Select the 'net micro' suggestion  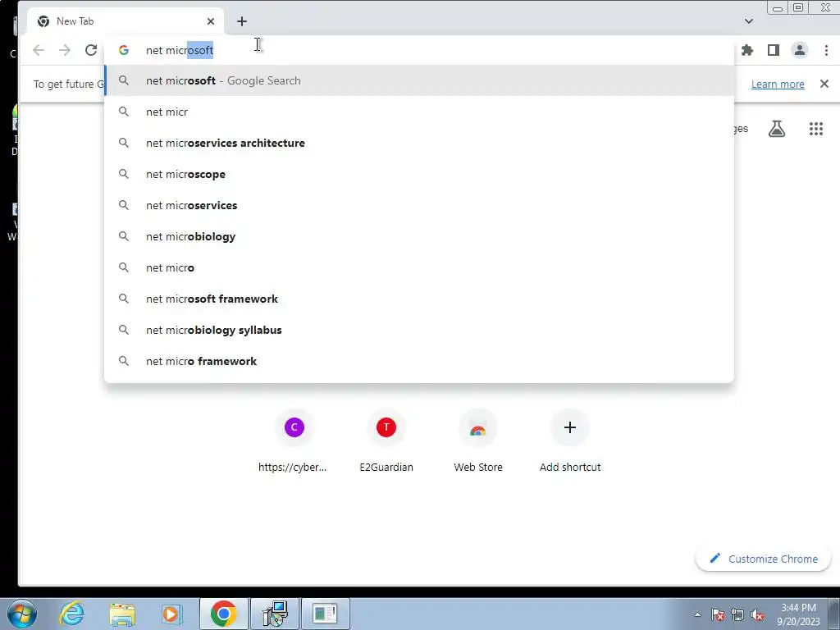coord(419,267)
